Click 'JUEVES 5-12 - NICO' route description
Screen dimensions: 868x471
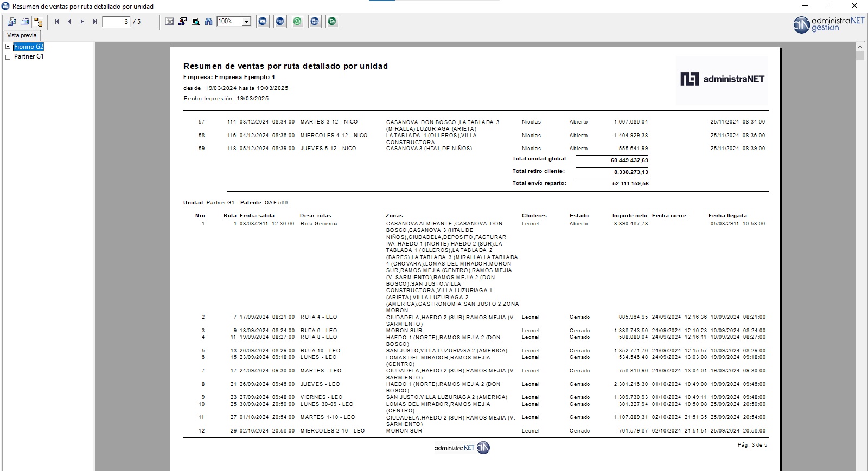328,149
